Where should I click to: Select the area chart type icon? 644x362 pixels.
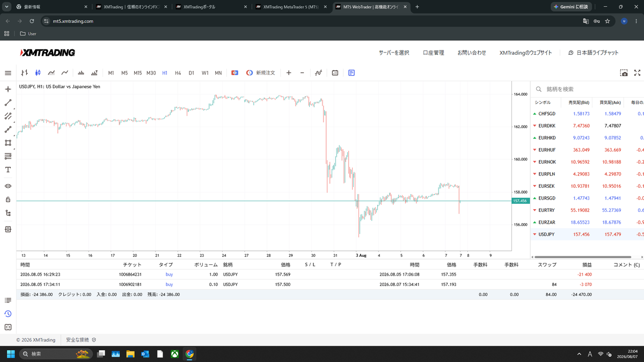click(51, 73)
